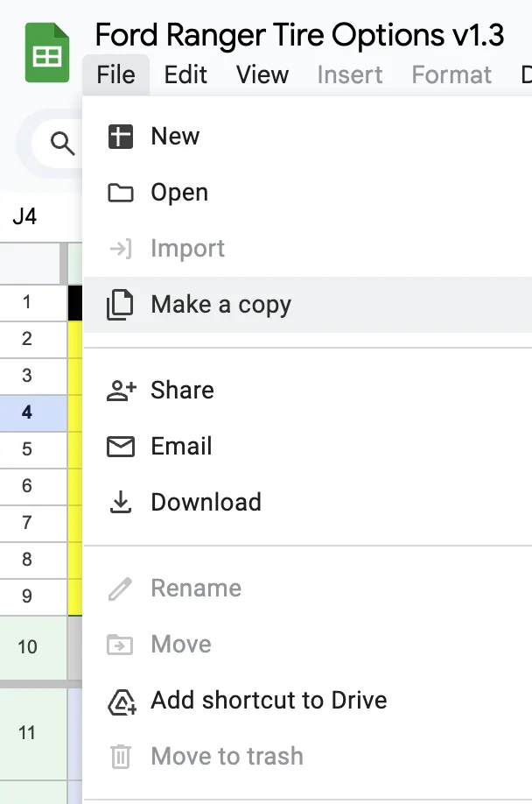Image resolution: width=532 pixels, height=804 pixels.
Task: Select the Share option in File menu
Action: click(308, 391)
